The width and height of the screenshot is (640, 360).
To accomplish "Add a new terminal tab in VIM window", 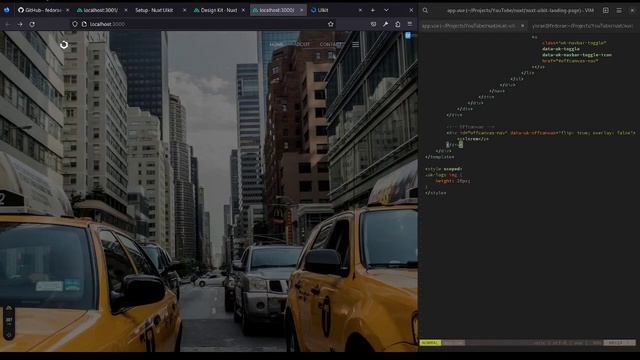I will pos(606,10).
